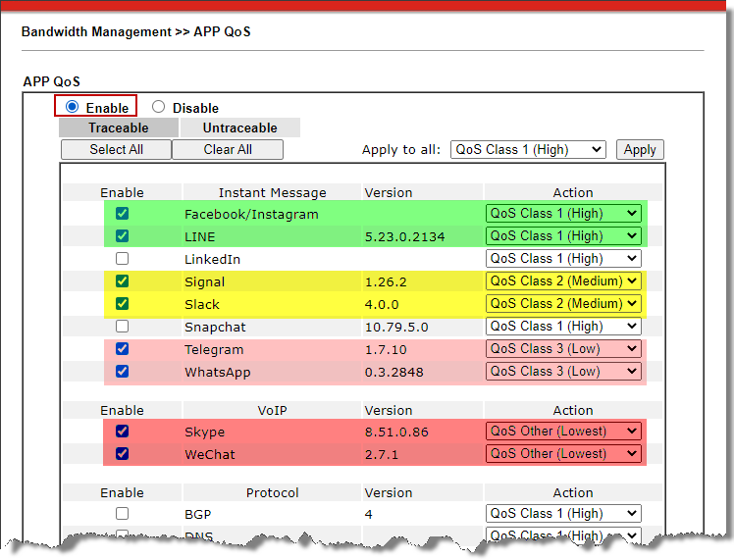This screenshot has height=560, width=734.
Task: Open Snapchat action dropdown
Action: pos(563,326)
